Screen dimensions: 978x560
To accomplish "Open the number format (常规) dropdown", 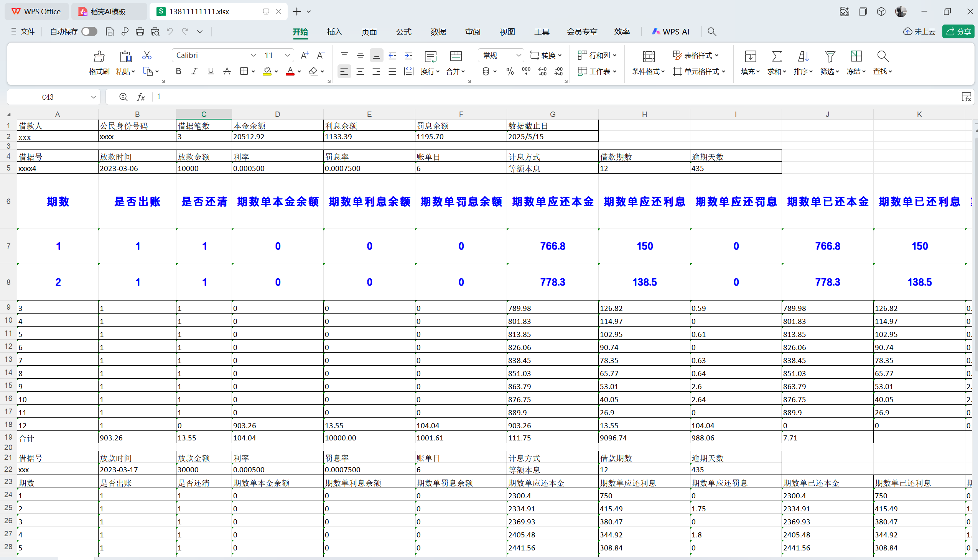I will [518, 55].
